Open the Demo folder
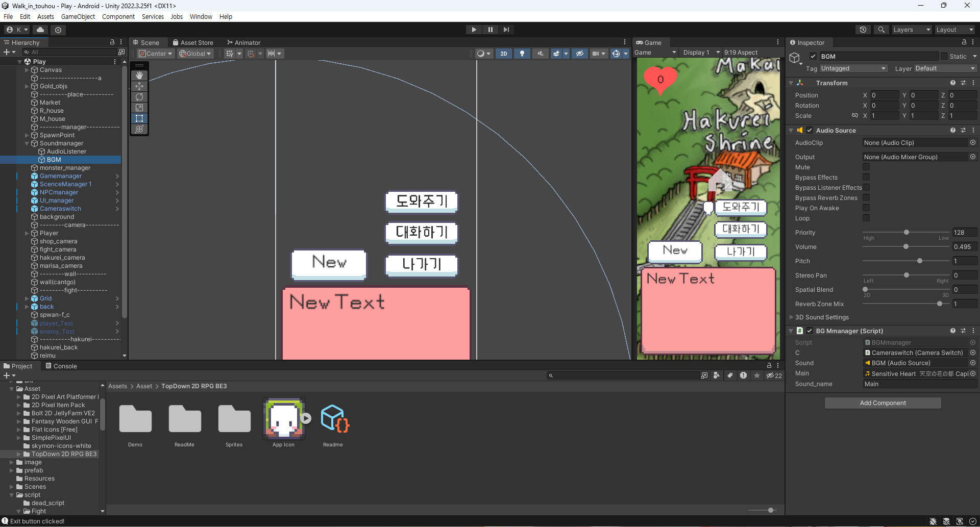Viewport: 980px width, 527px height. pyautogui.click(x=135, y=419)
